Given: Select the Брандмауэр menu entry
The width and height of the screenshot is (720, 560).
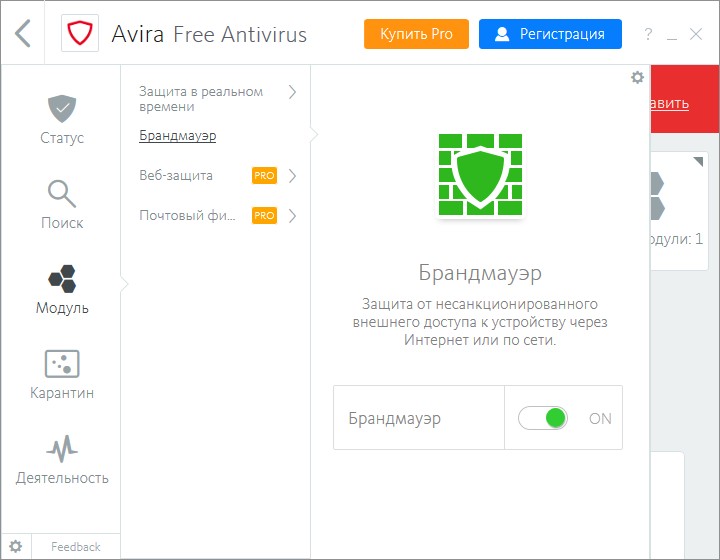Looking at the screenshot, I should coord(178,136).
